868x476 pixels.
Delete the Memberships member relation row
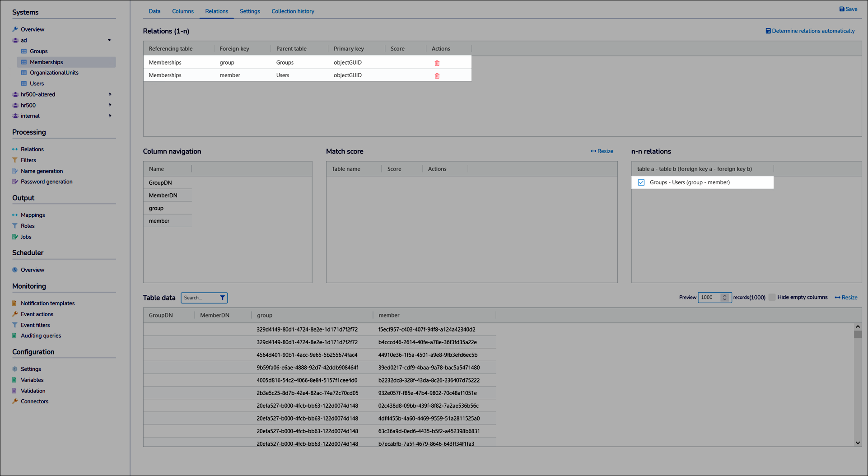437,75
